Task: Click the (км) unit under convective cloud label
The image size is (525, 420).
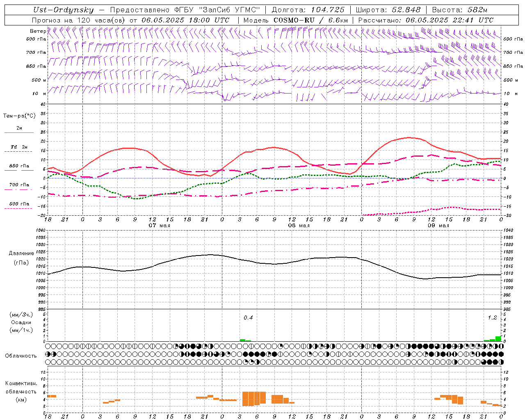Action: pos(21,399)
